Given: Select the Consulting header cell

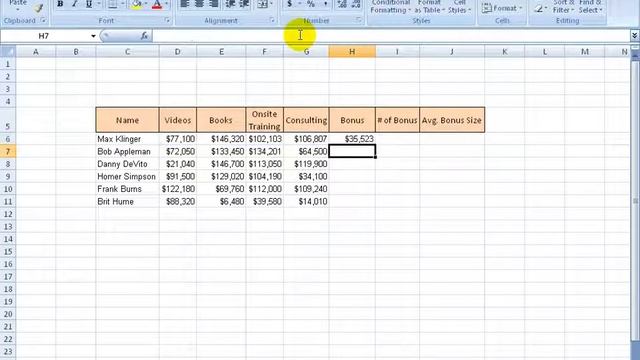Looking at the screenshot, I should 306,120.
